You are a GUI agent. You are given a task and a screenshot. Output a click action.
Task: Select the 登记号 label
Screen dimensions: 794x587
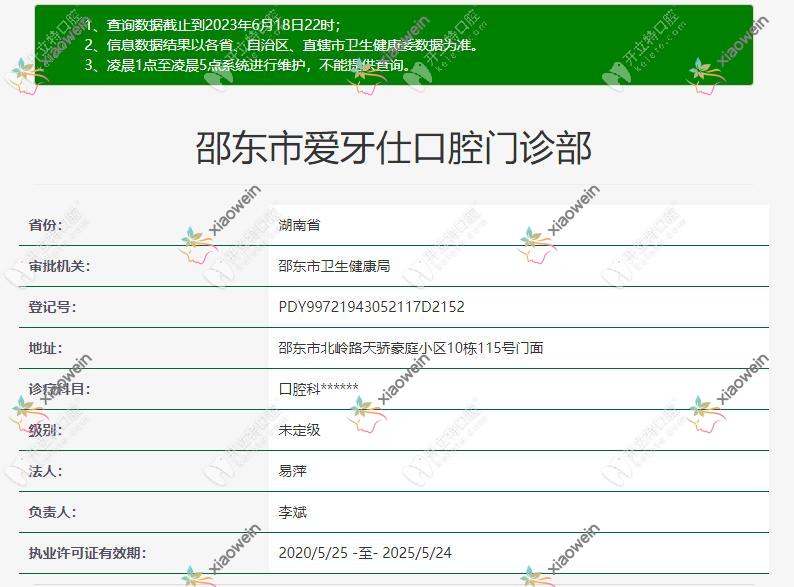(x=52, y=307)
